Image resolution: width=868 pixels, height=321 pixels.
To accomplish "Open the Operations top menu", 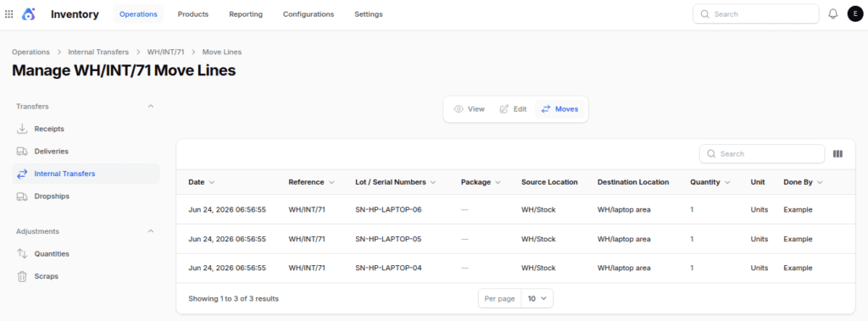I will pos(138,14).
